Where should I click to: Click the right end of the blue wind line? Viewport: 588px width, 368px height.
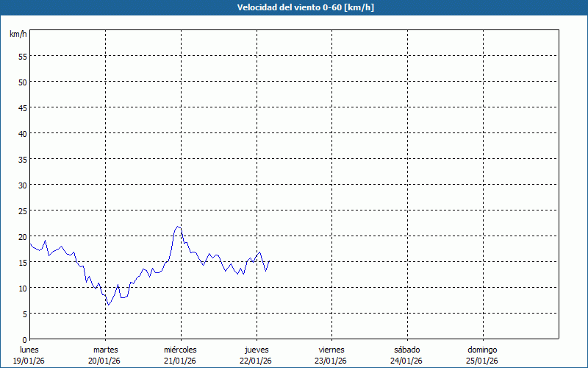pos(269,261)
